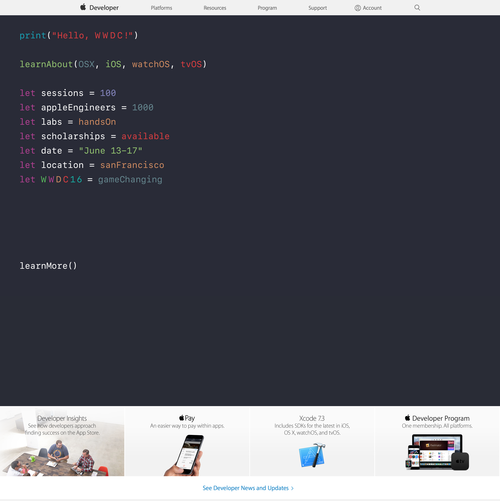Click the Xcode hammer app icon
The width and height of the screenshot is (500, 501).
[312, 455]
